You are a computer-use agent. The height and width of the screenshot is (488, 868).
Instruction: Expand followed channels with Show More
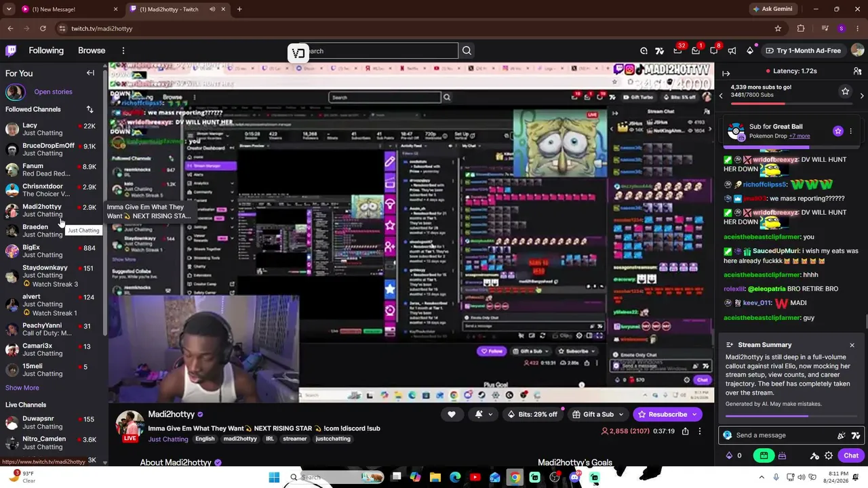pos(22,388)
